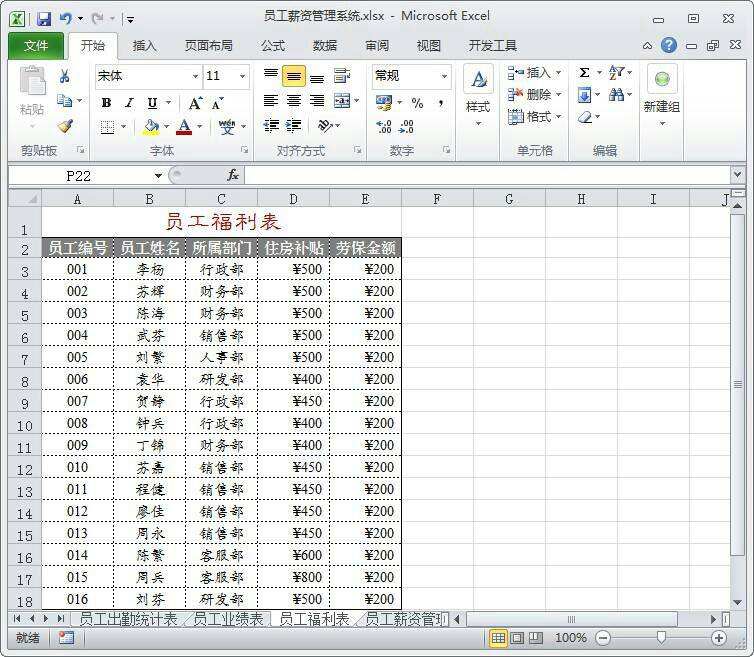This screenshot has width=754, height=657.
Task: Toggle italic formatting
Action: pos(129,103)
